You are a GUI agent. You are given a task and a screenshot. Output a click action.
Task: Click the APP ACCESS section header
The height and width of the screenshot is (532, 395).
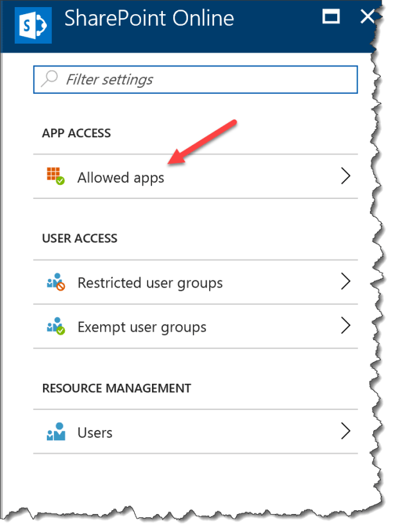coord(76,133)
